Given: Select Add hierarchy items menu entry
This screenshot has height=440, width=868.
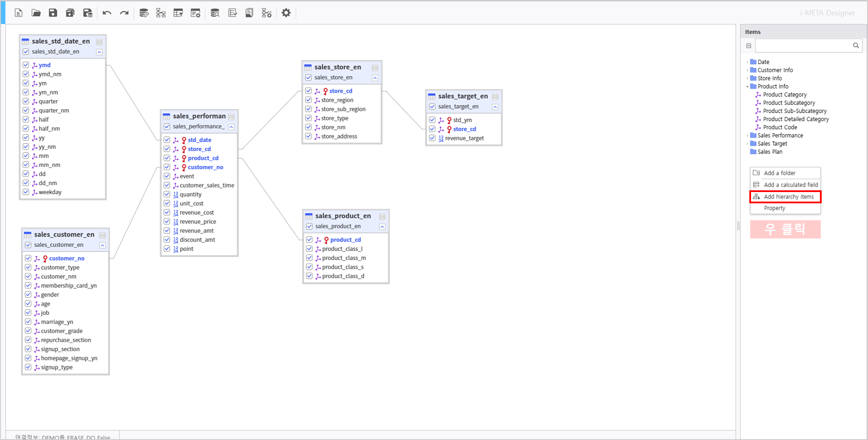Looking at the screenshot, I should click(785, 197).
